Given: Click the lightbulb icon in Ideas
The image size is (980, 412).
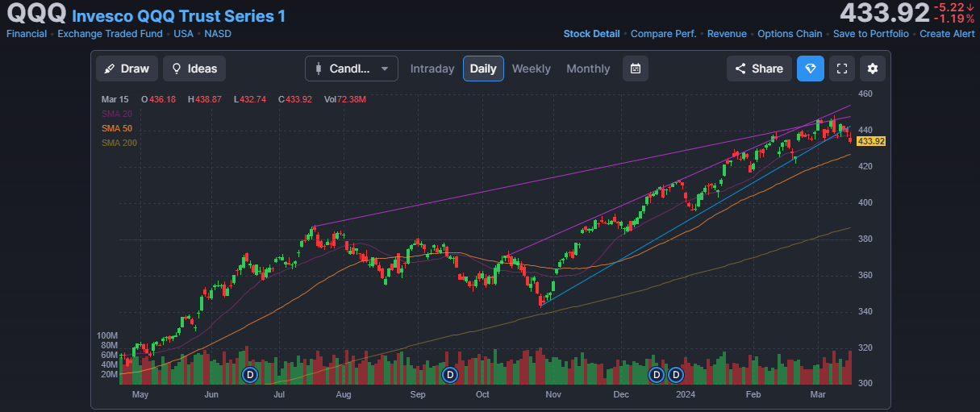Looking at the screenshot, I should coord(177,69).
